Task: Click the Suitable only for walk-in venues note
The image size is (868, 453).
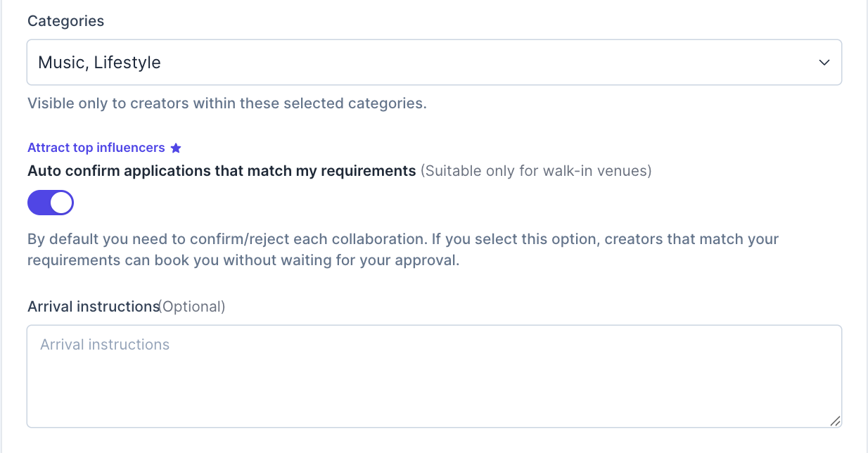Action: click(x=536, y=171)
